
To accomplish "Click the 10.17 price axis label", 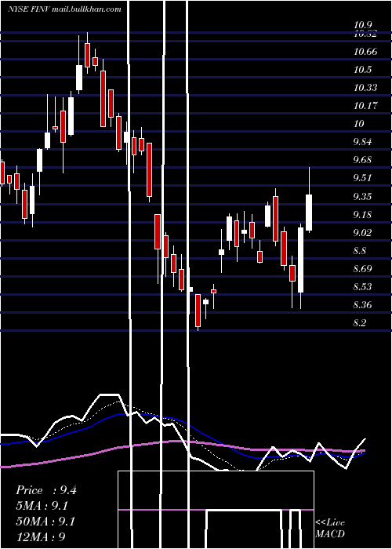I will [x=365, y=105].
